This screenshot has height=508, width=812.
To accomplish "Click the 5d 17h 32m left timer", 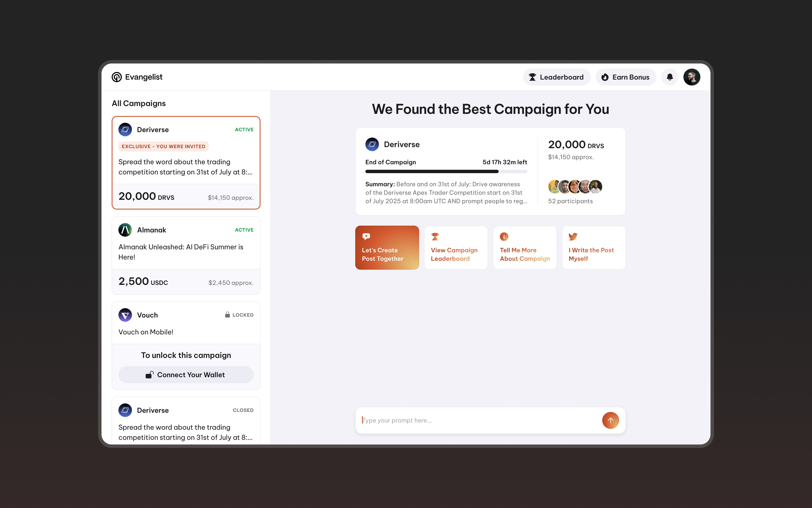I will tap(505, 162).
